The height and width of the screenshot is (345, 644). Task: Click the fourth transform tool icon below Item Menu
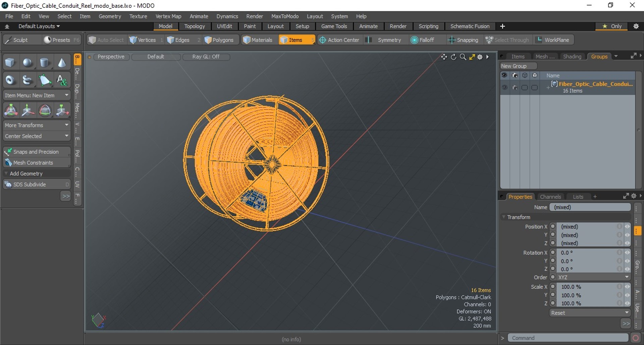(x=62, y=110)
